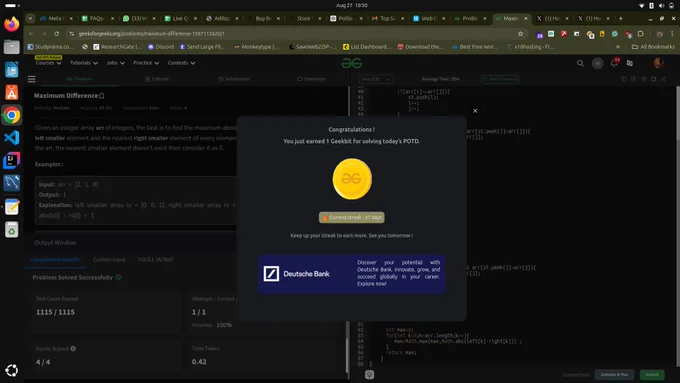This screenshot has width=680, height=383.
Task: Click the GeeksforGeeks search magnifier icon
Action: (580, 63)
